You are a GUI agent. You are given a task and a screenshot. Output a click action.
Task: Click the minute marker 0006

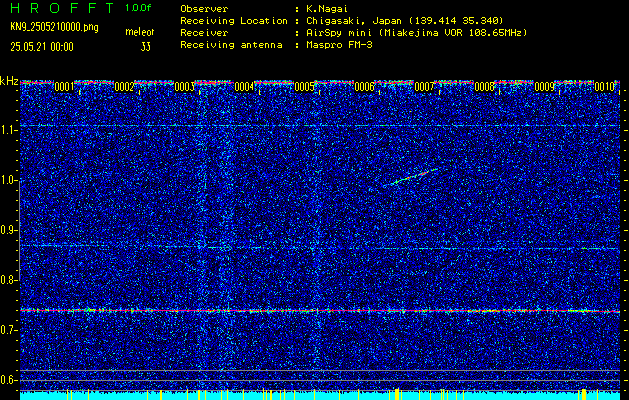[x=365, y=87]
